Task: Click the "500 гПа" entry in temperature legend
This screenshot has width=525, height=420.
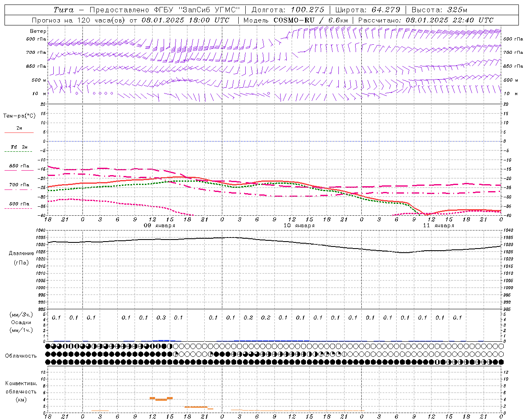Action: pyautogui.click(x=19, y=204)
